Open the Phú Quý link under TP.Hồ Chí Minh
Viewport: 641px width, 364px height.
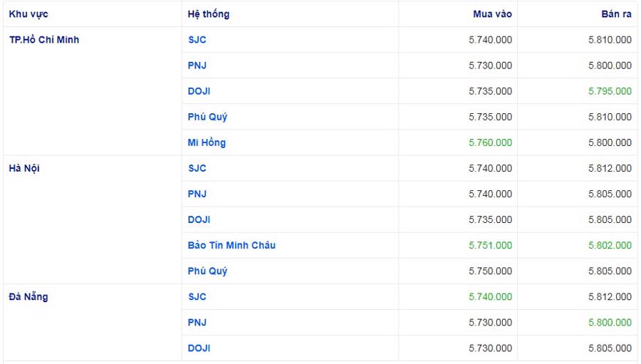[x=207, y=117]
